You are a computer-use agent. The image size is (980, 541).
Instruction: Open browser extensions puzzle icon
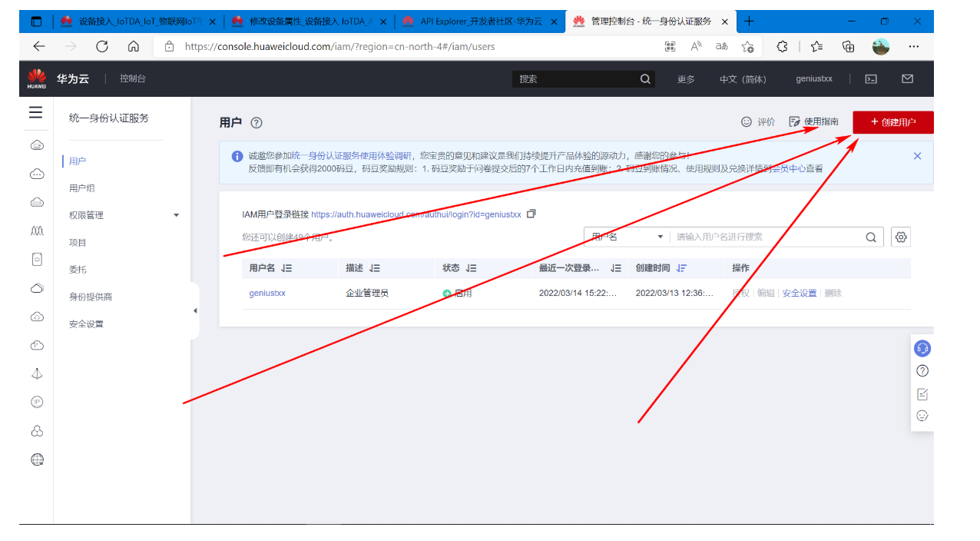point(782,47)
